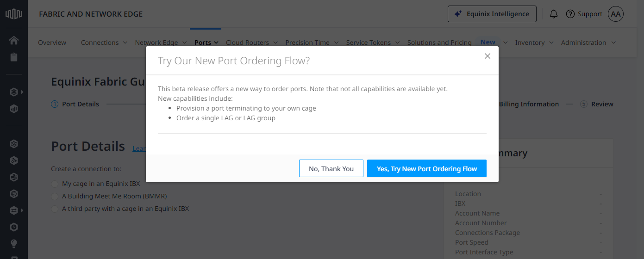Click the network-mesh hexagon sidebar icon
The height and width of the screenshot is (259, 644).
click(14, 144)
